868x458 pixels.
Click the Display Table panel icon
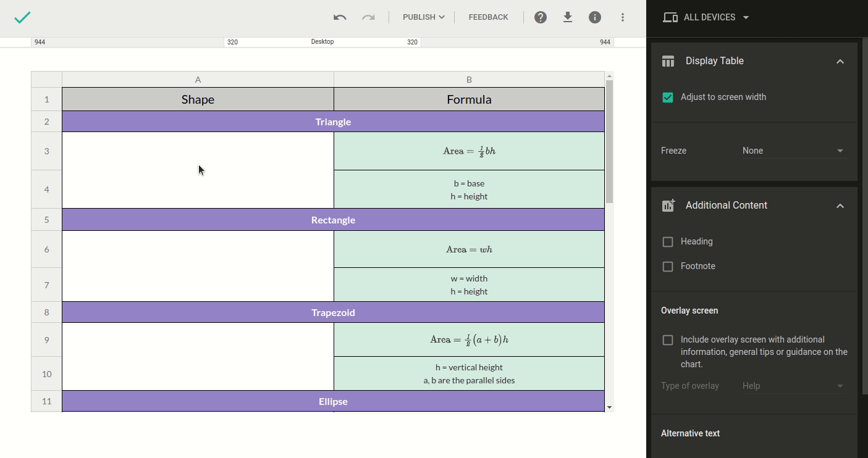668,61
